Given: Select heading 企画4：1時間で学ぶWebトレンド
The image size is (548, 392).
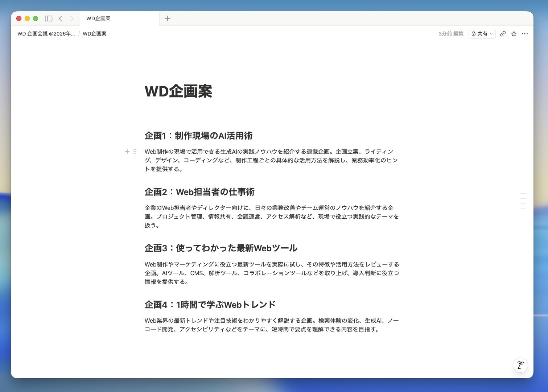Looking at the screenshot, I should 210,305.
